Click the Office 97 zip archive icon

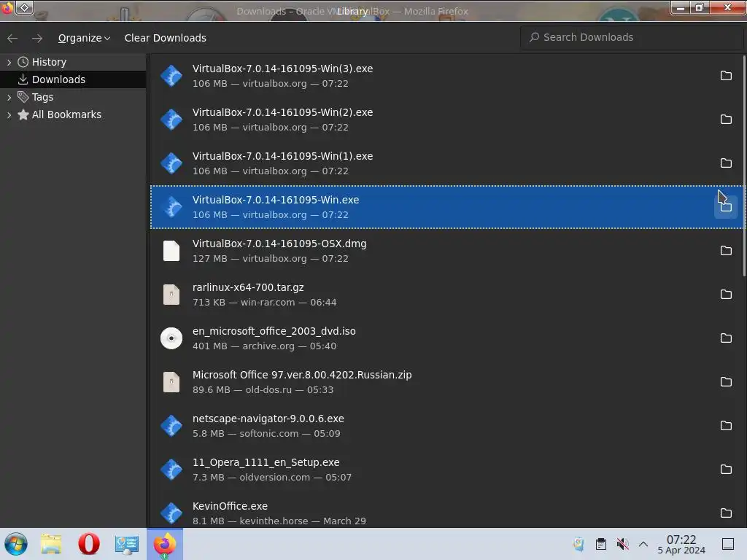click(171, 382)
